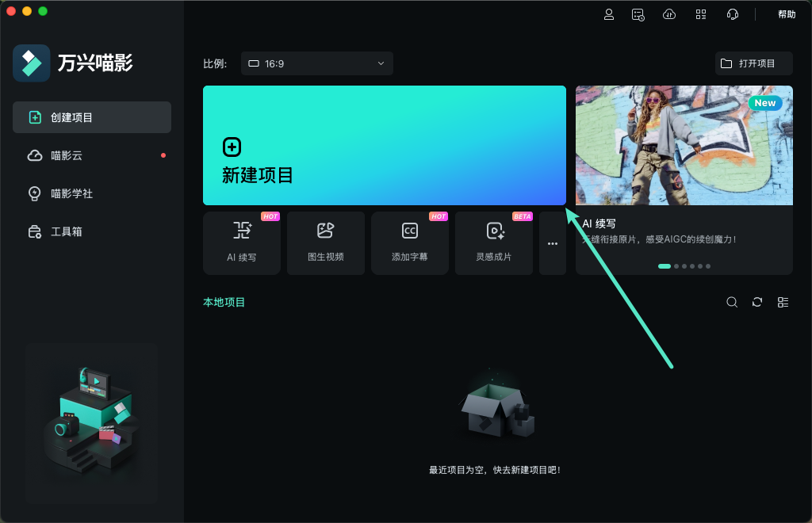
Task: Switch to 喵影学社 in the sidebar
Action: (91, 193)
